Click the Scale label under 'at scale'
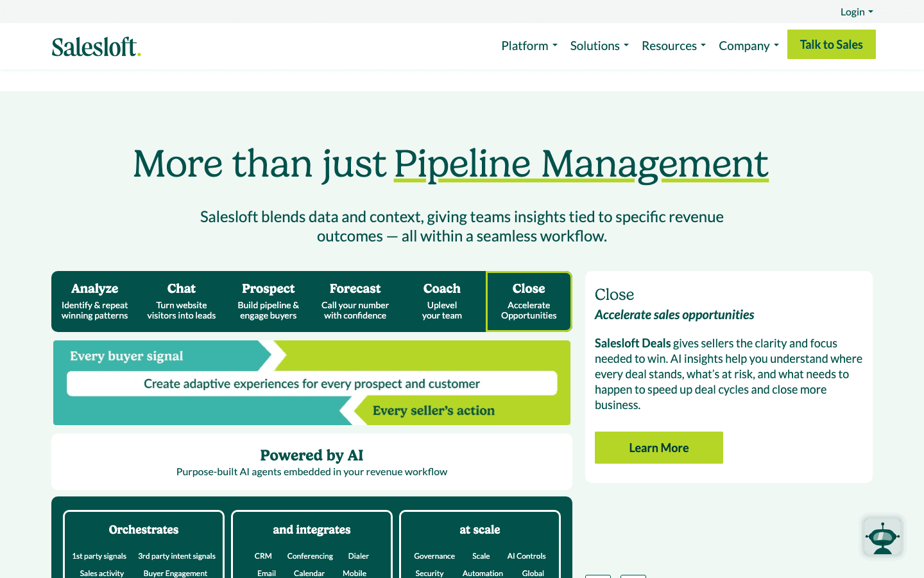Screen dimensions: 924x578 (481, 556)
